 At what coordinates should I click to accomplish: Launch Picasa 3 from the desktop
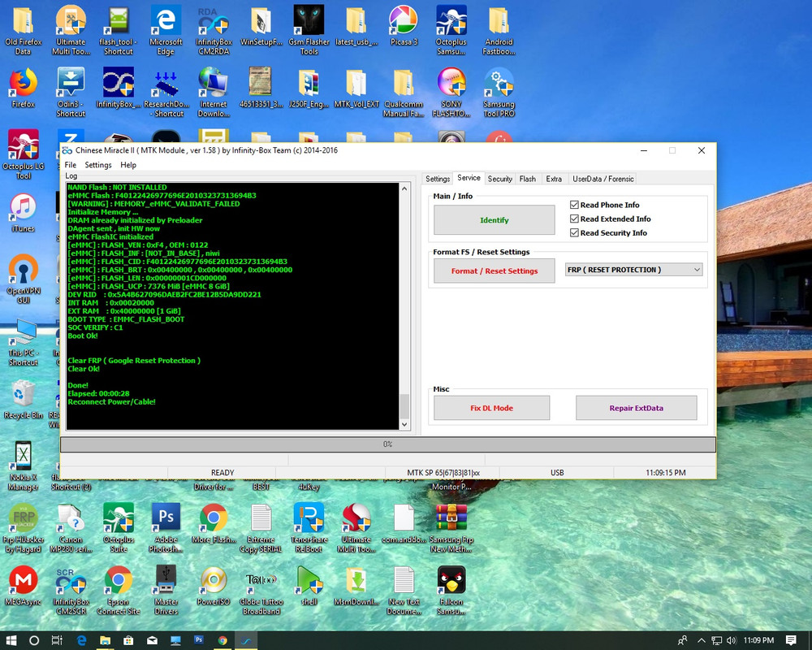404,26
